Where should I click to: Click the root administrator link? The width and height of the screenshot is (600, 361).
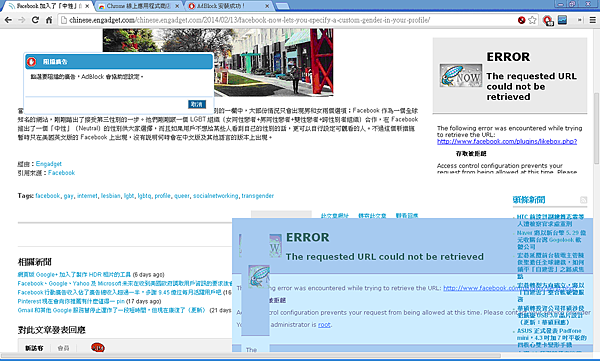[x=324, y=325]
